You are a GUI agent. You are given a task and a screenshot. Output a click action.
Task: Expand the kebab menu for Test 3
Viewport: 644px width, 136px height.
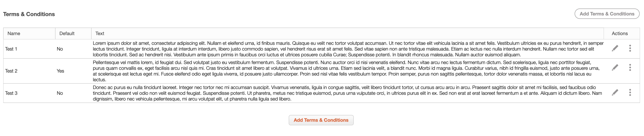click(630, 93)
